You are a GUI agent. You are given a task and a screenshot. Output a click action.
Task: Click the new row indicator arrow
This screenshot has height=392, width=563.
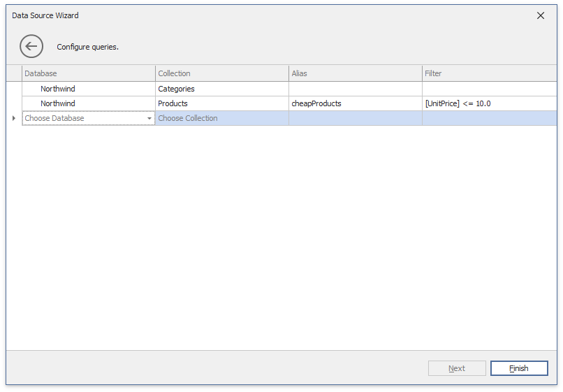pos(14,119)
